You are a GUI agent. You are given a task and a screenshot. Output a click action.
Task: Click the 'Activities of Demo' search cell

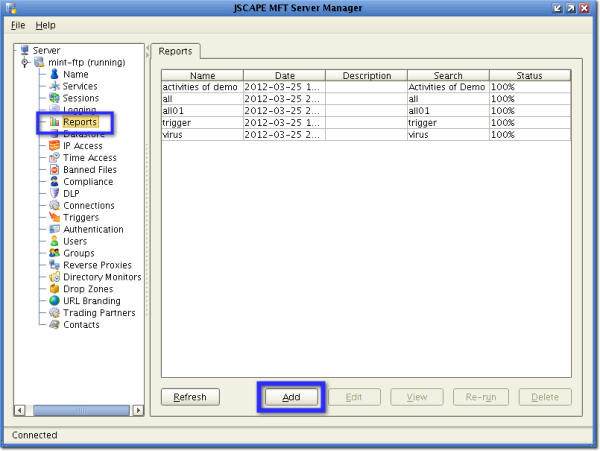(448, 87)
